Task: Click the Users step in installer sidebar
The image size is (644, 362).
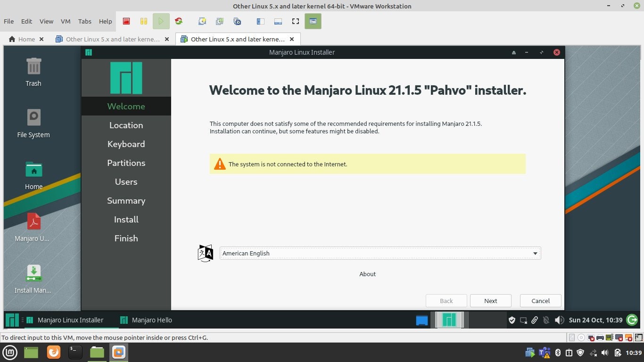Action: click(126, 181)
